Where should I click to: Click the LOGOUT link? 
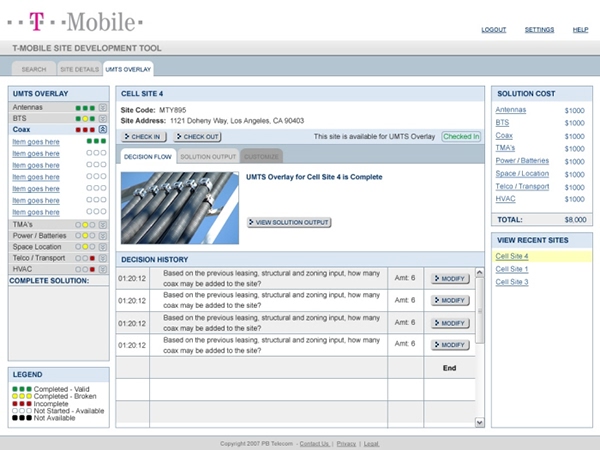point(494,29)
